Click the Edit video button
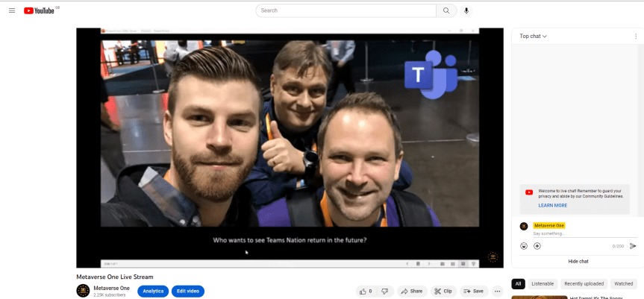 point(187,291)
